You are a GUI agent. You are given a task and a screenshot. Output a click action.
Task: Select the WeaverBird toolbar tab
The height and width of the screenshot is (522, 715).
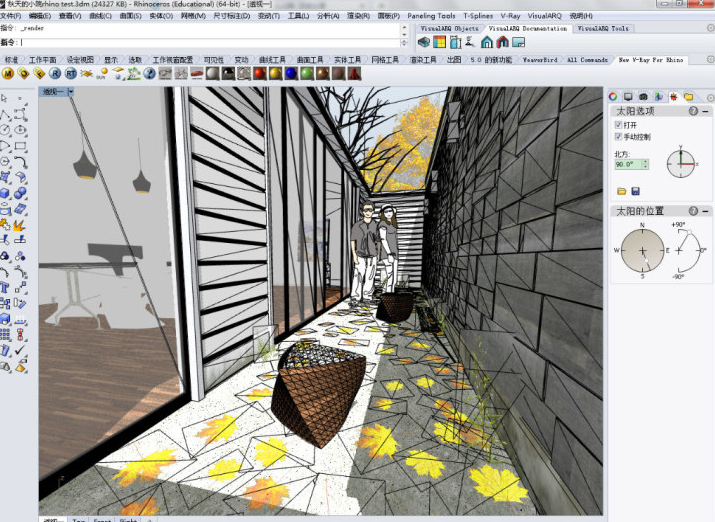(x=538, y=60)
